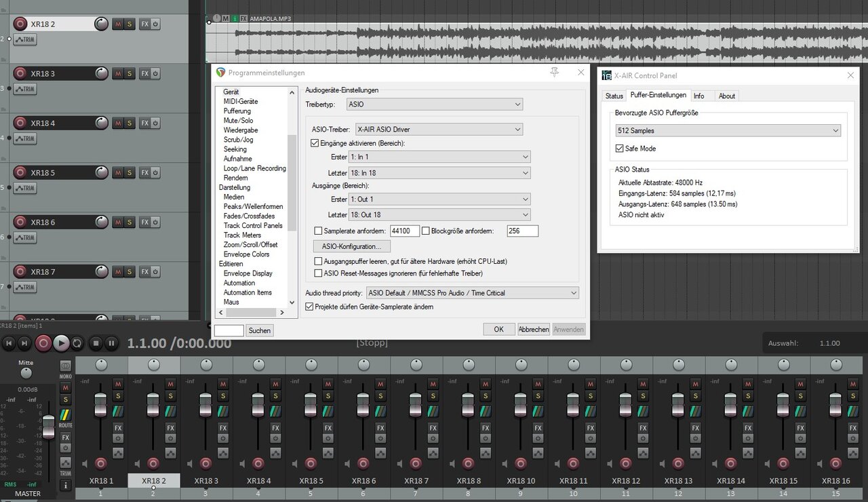Image resolution: width=868 pixels, height=502 pixels.
Task: Mute track XR18 2 in track panel
Action: coord(117,24)
